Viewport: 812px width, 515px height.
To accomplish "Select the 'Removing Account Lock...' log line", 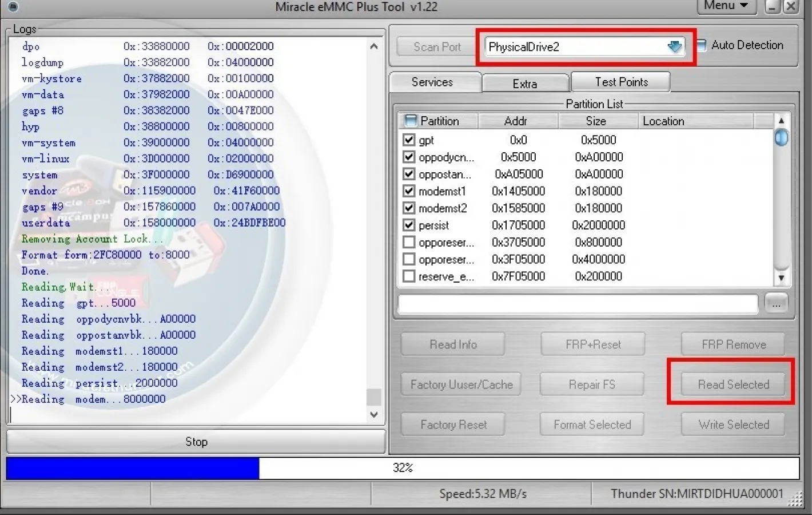I will (93, 239).
